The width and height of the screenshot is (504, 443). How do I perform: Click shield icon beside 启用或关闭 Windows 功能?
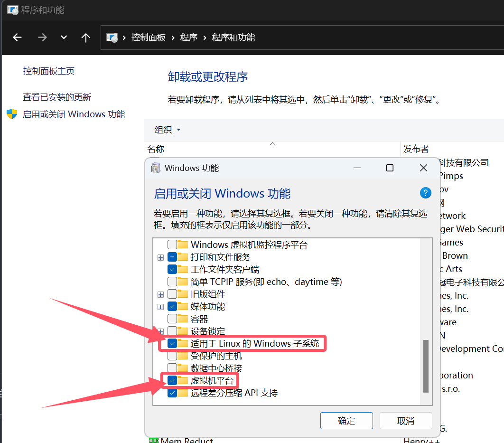point(12,114)
